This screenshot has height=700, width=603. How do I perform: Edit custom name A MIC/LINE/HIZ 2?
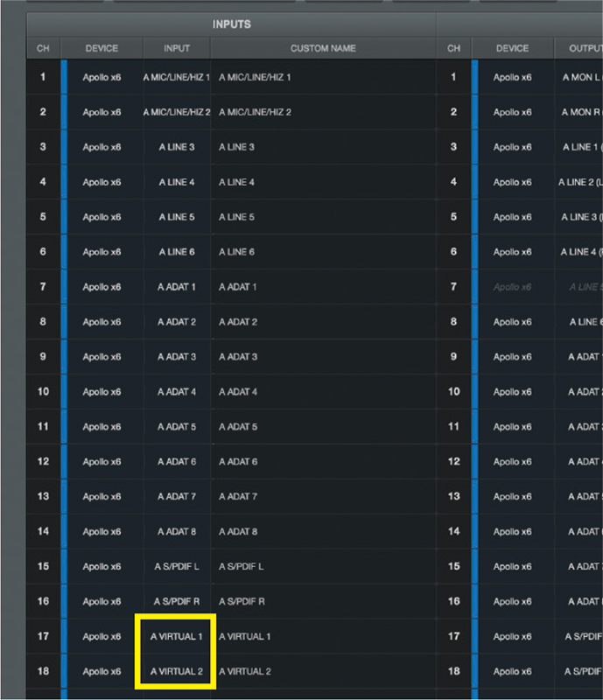point(324,112)
